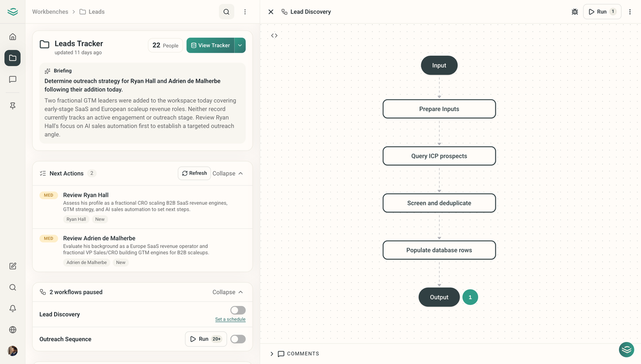Collapse the Next Actions section
This screenshot has width=641, height=364.
click(228, 173)
